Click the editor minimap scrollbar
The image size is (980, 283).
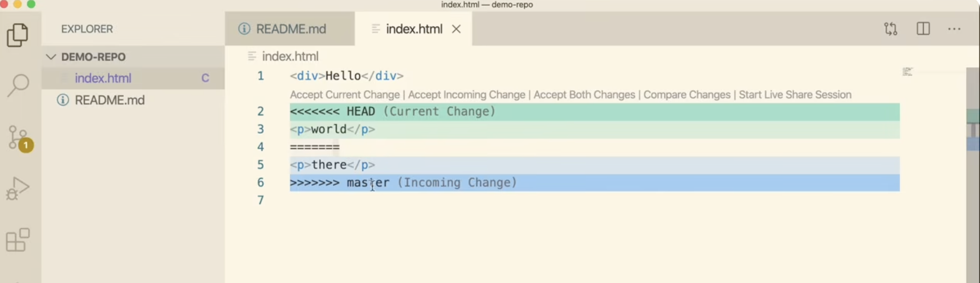pyautogui.click(x=973, y=130)
